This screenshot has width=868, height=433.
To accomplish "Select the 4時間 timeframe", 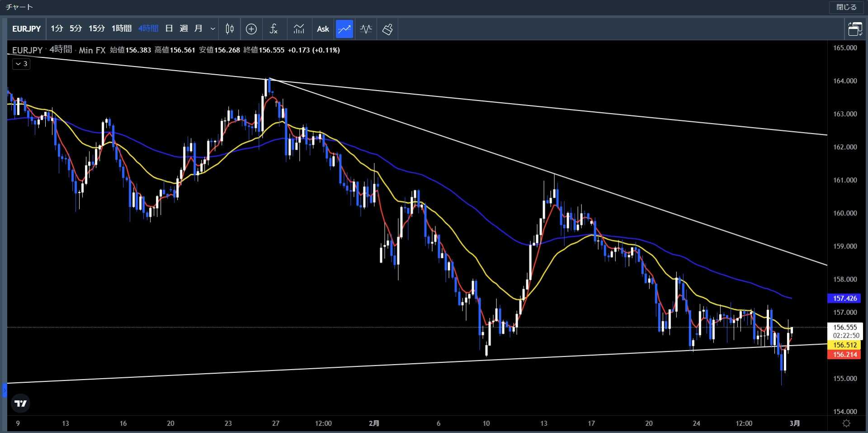I will 148,29.
